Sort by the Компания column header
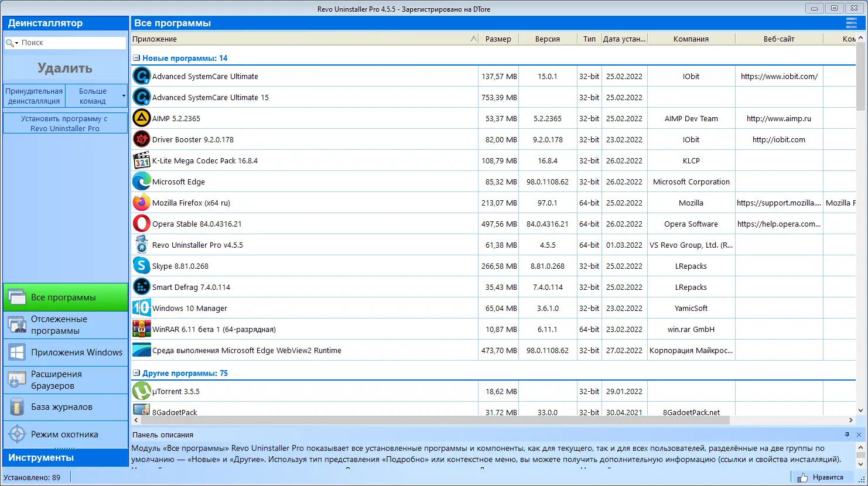The height and width of the screenshot is (486, 868). tap(691, 39)
